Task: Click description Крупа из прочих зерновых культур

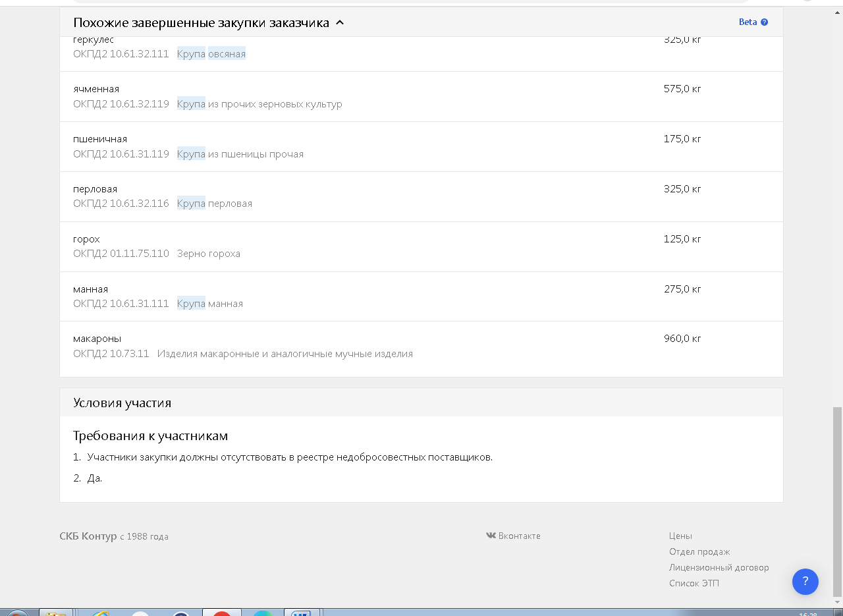Action: click(259, 104)
